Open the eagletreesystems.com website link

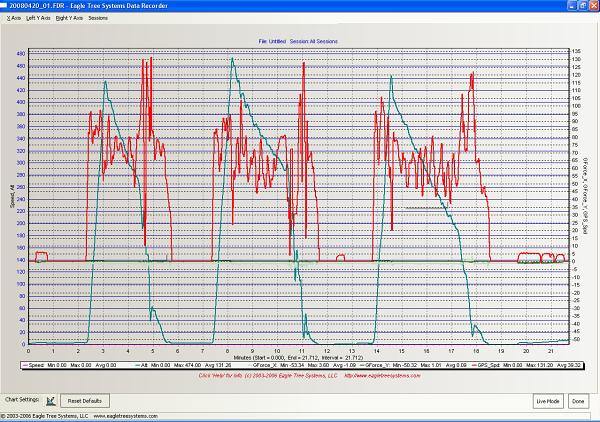pyautogui.click(x=382, y=375)
